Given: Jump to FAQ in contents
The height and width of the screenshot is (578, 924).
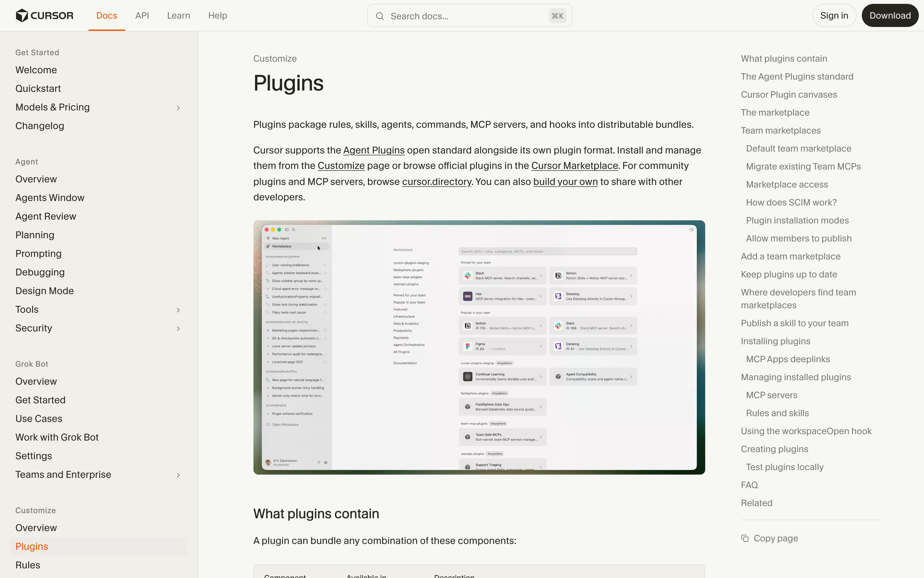Looking at the screenshot, I should tap(749, 485).
